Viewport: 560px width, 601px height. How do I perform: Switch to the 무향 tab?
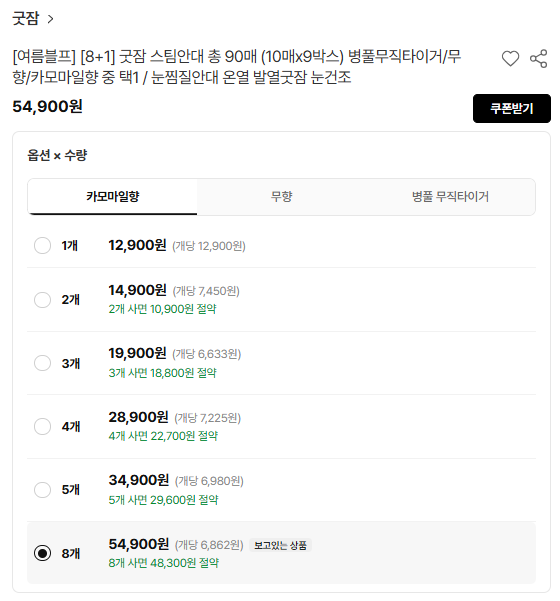point(281,197)
